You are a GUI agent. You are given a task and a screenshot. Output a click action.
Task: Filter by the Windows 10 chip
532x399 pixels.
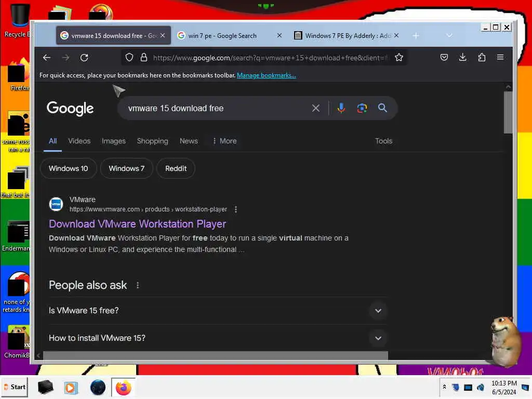pyautogui.click(x=69, y=169)
